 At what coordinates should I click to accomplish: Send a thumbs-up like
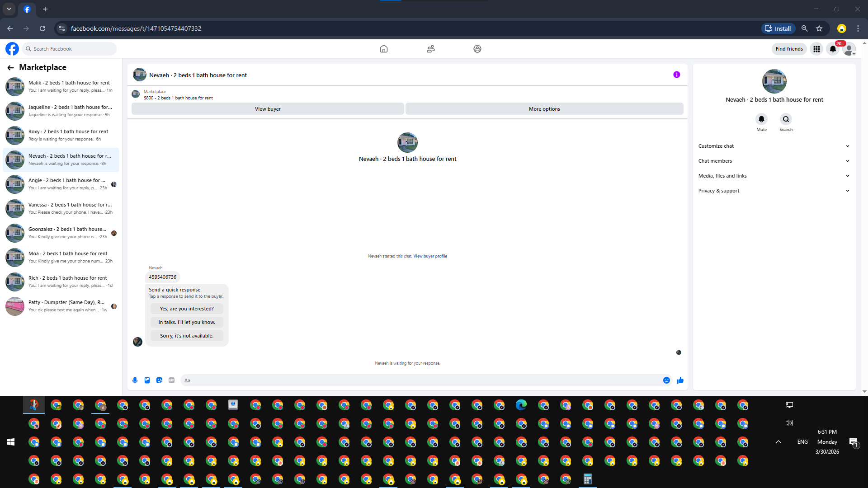[680, 380]
